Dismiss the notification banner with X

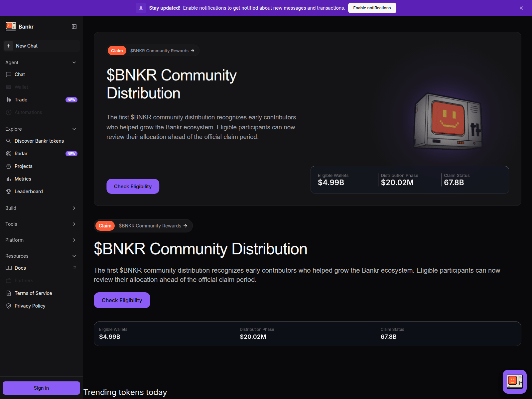pyautogui.click(x=521, y=8)
